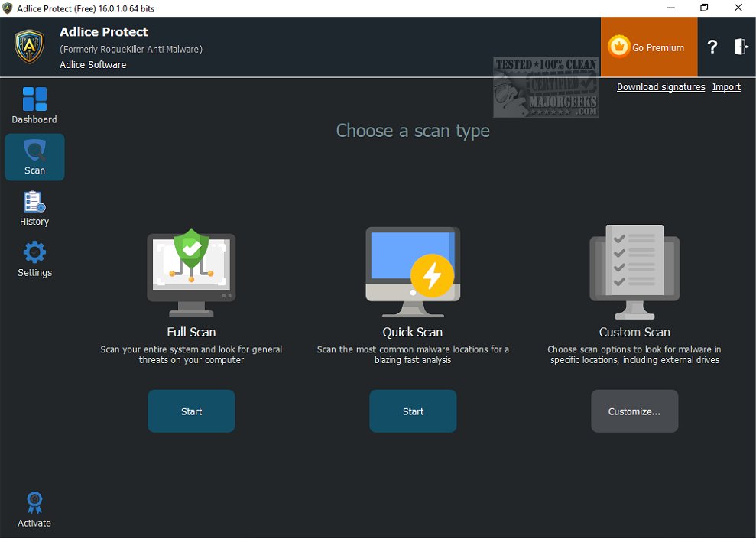Image resolution: width=756 pixels, height=539 pixels.
Task: Click the Import link
Action: 727,87
